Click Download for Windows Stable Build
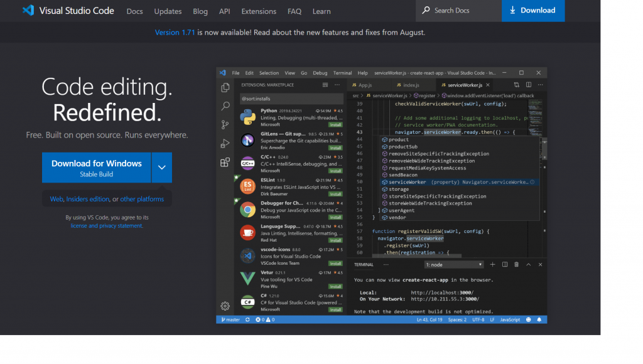The image size is (643, 364). pos(96,167)
